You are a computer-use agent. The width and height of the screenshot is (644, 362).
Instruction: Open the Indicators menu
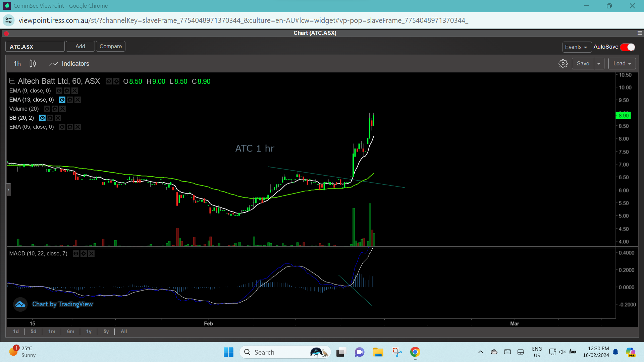[x=69, y=64]
